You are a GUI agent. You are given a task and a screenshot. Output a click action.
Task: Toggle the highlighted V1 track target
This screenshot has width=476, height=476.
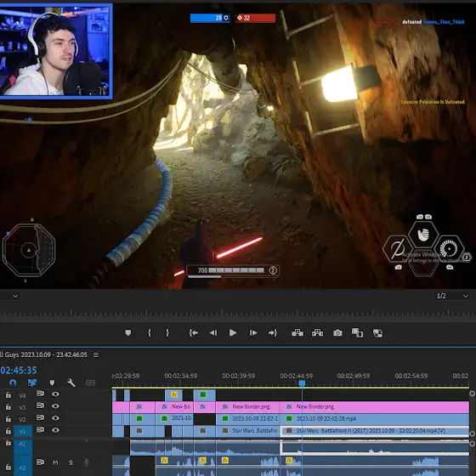pos(23,432)
